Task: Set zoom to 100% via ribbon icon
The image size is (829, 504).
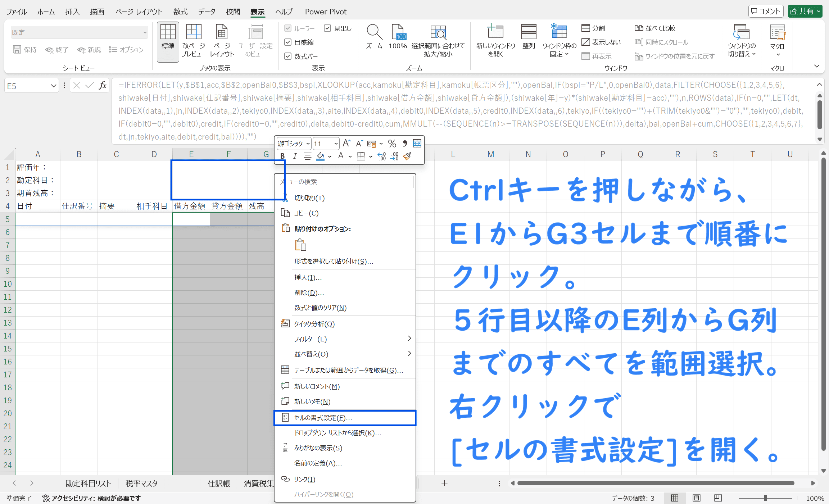Action: [398, 37]
